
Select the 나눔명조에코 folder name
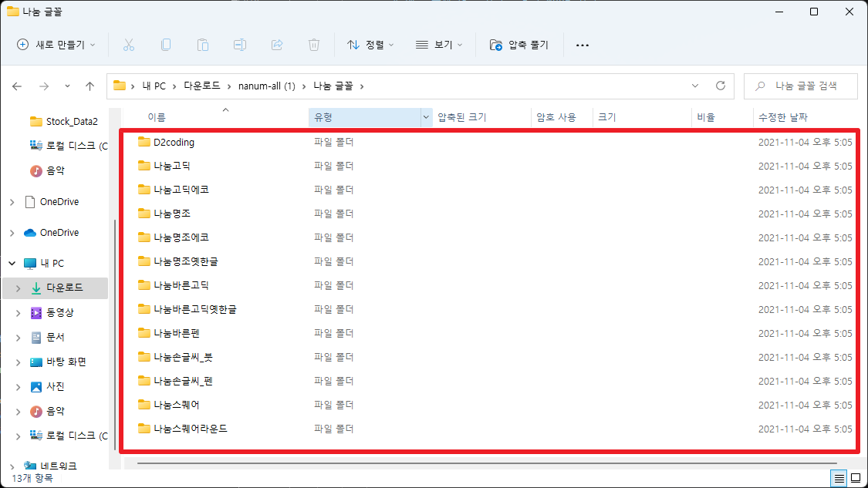click(x=181, y=237)
